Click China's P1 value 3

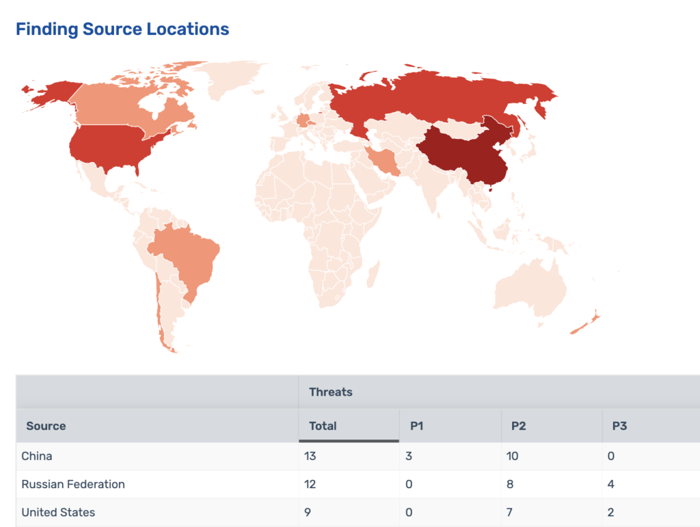coord(408,456)
